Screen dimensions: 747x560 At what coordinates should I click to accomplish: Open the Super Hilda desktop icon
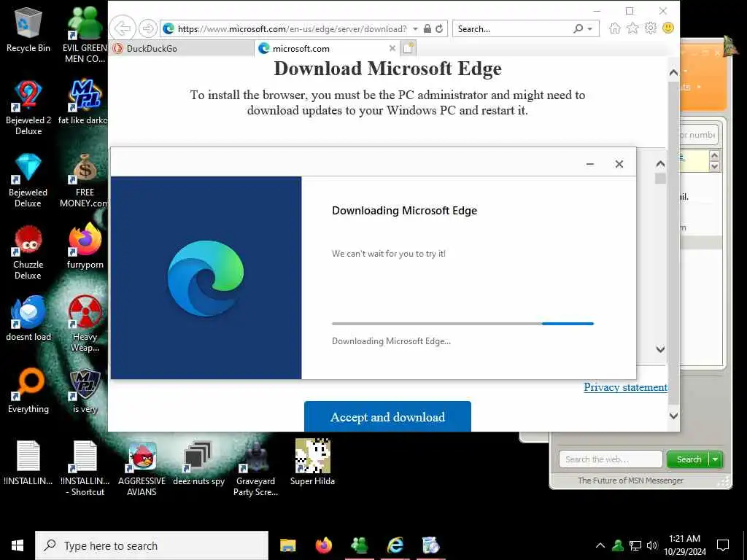coord(312,463)
